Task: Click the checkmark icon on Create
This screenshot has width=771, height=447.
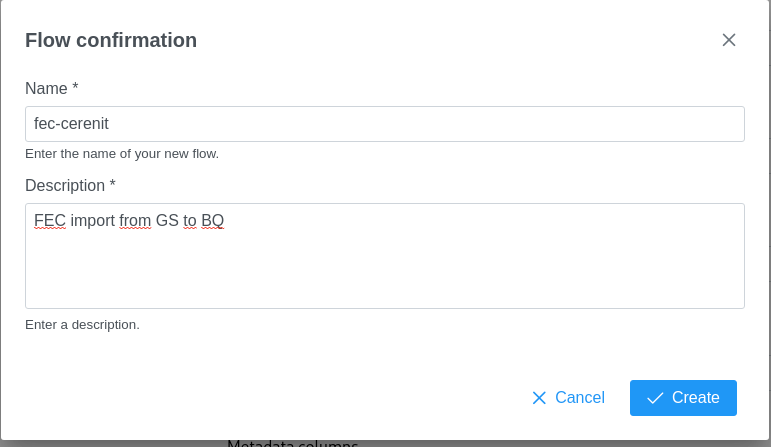Action: tap(655, 398)
